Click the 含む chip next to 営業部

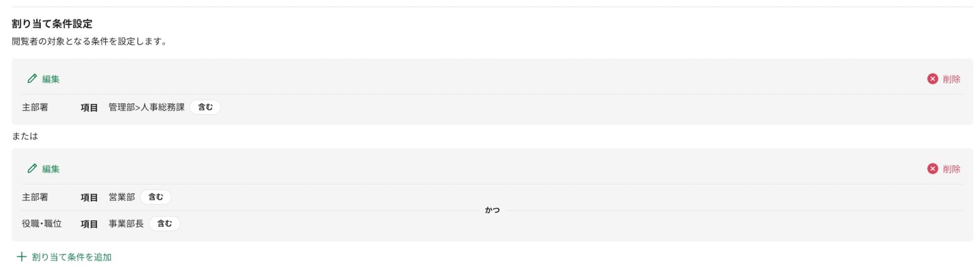tap(155, 197)
